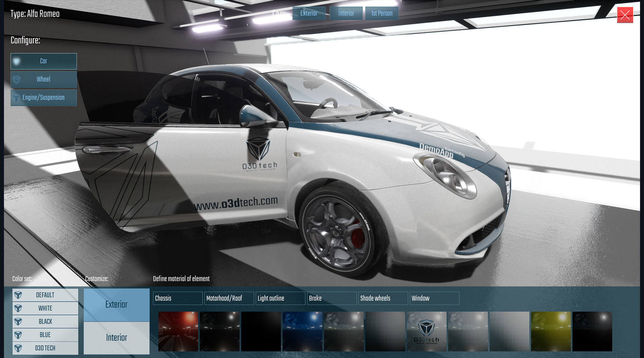Screen dimensions: 644x358
Task: Click the cube icon beside Wheel
Action: (16, 79)
